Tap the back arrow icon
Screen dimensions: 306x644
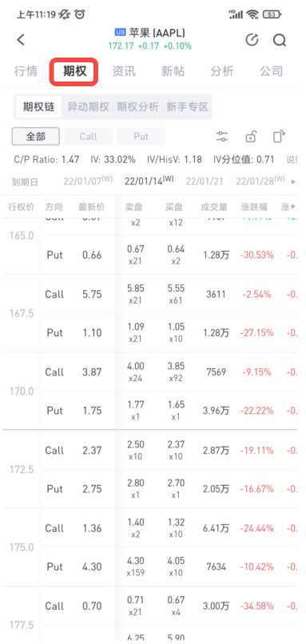[x=21, y=40]
